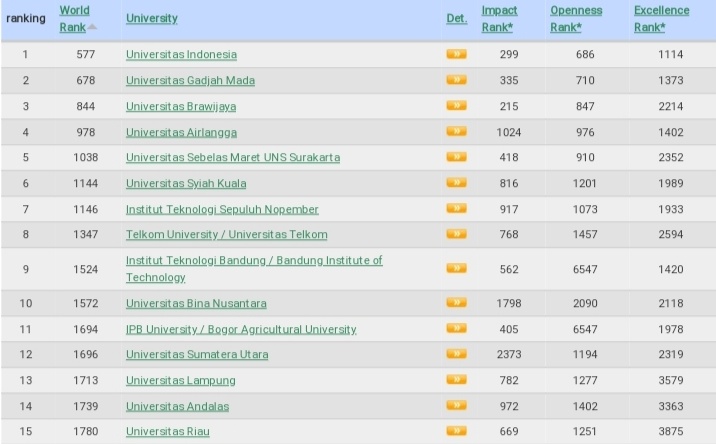Open details icon for Institut Teknologi Sepuluh Nopember

pyautogui.click(x=456, y=208)
